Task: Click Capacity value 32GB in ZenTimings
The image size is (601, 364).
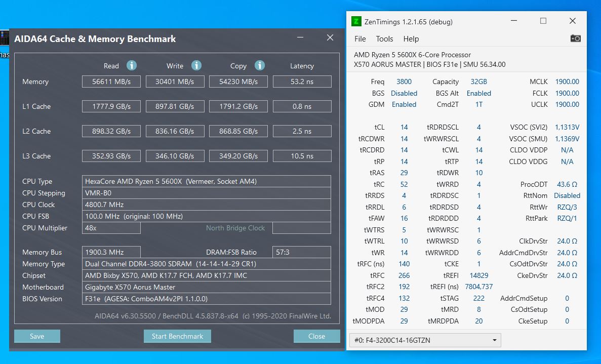Action: (479, 82)
